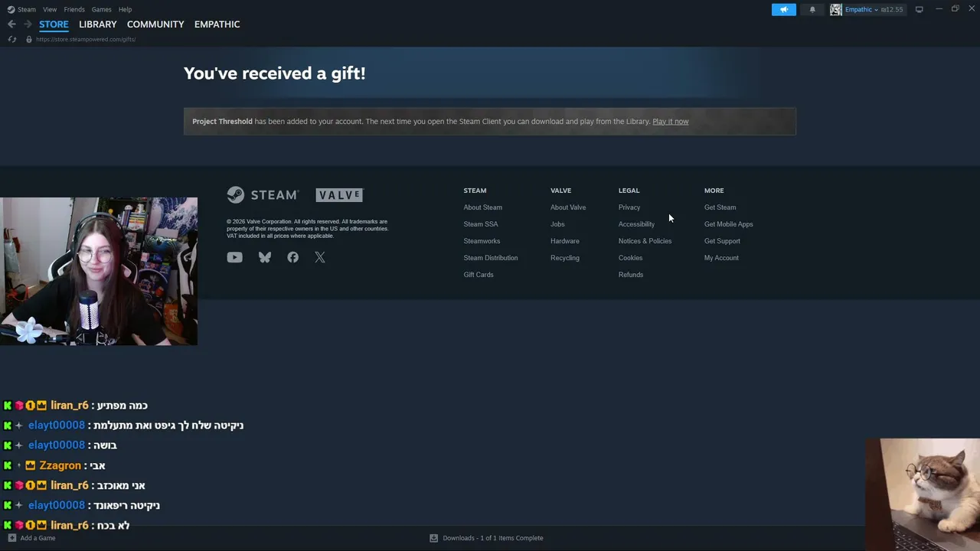The height and width of the screenshot is (551, 980).
Task: Open the Friends menu
Action: 74,9
